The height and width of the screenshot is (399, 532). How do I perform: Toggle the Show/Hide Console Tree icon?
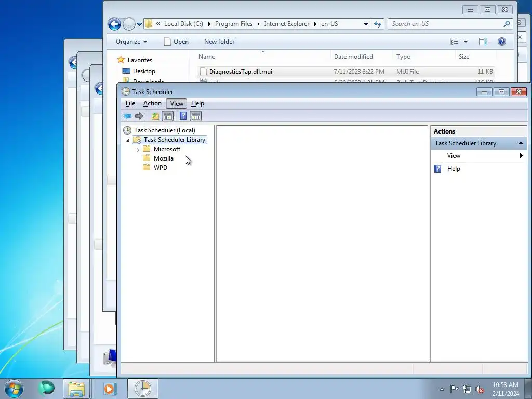(x=168, y=116)
